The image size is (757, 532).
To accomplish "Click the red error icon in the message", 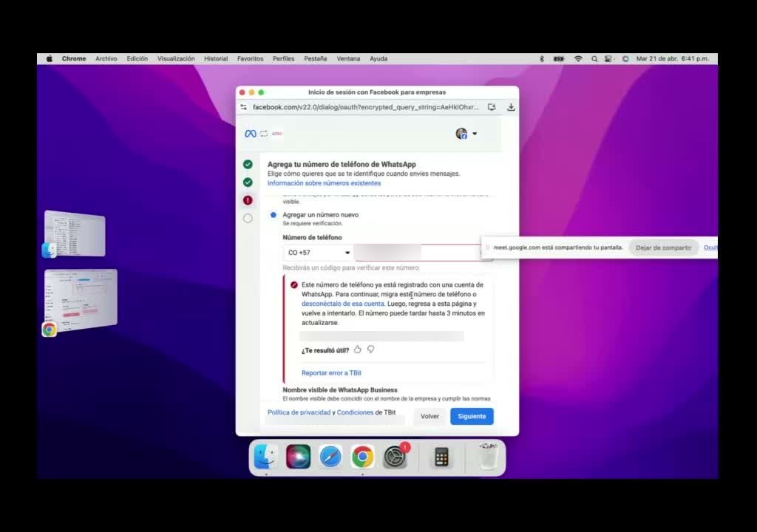I will (294, 284).
